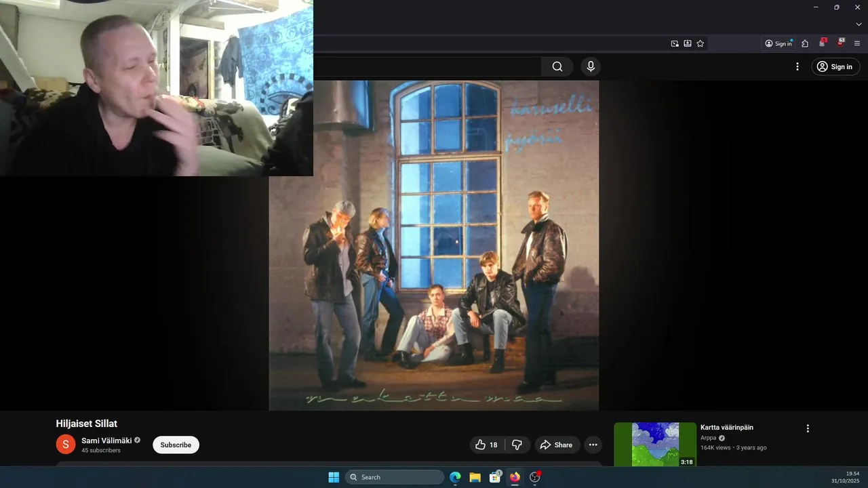Like the video with thumbs up
The height and width of the screenshot is (488, 868).
(x=487, y=445)
